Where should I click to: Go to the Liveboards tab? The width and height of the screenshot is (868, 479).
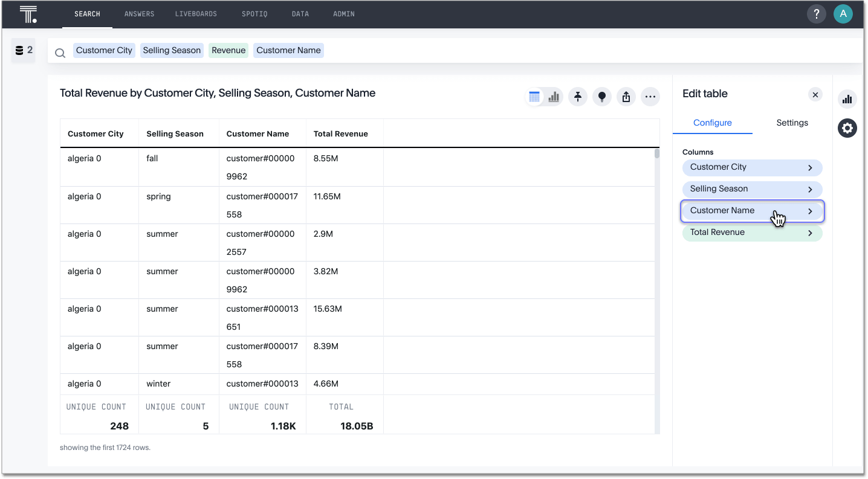coord(196,14)
